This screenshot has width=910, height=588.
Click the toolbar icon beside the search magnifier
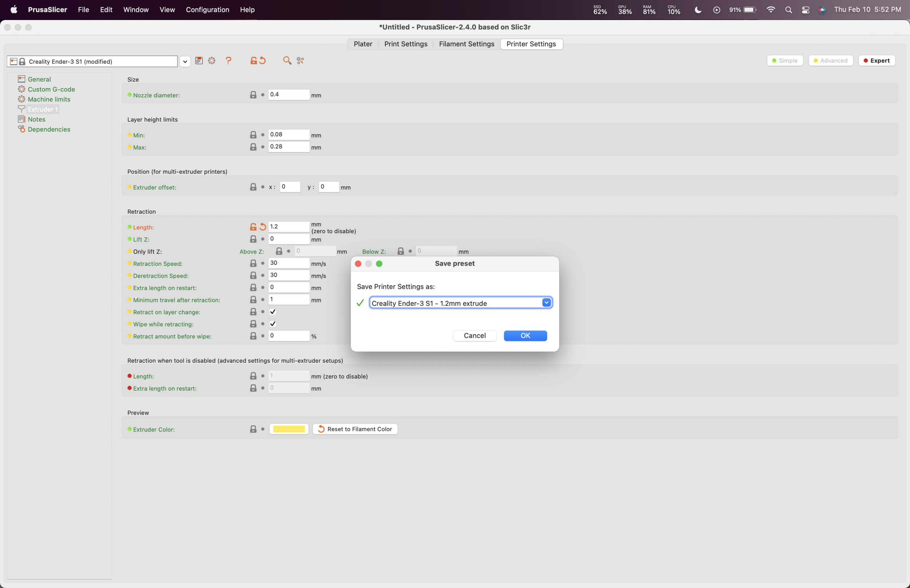pyautogui.click(x=300, y=60)
